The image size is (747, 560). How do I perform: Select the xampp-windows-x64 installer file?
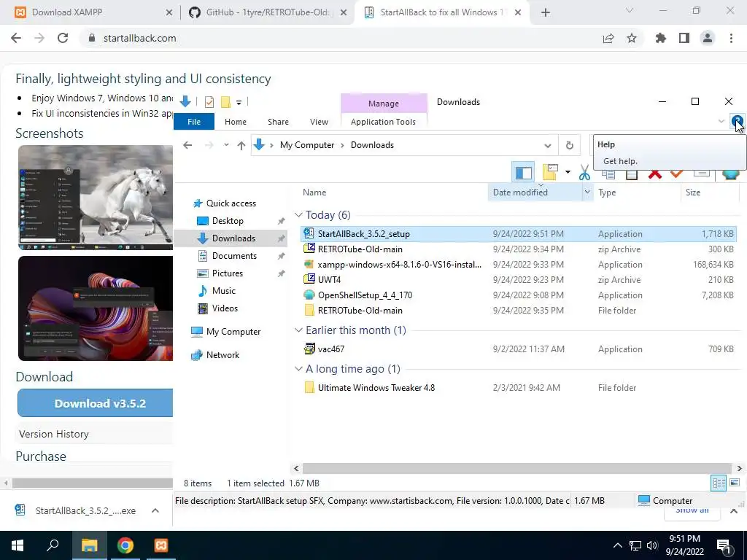519,264
